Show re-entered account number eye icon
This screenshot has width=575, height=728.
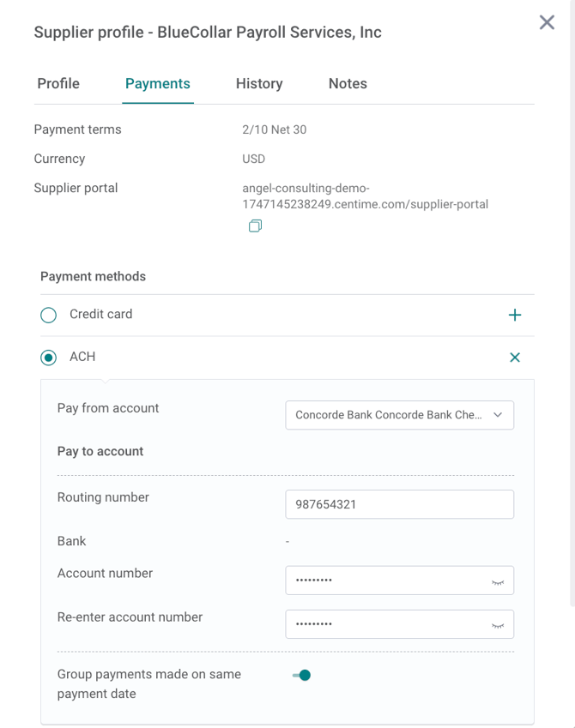point(498,626)
